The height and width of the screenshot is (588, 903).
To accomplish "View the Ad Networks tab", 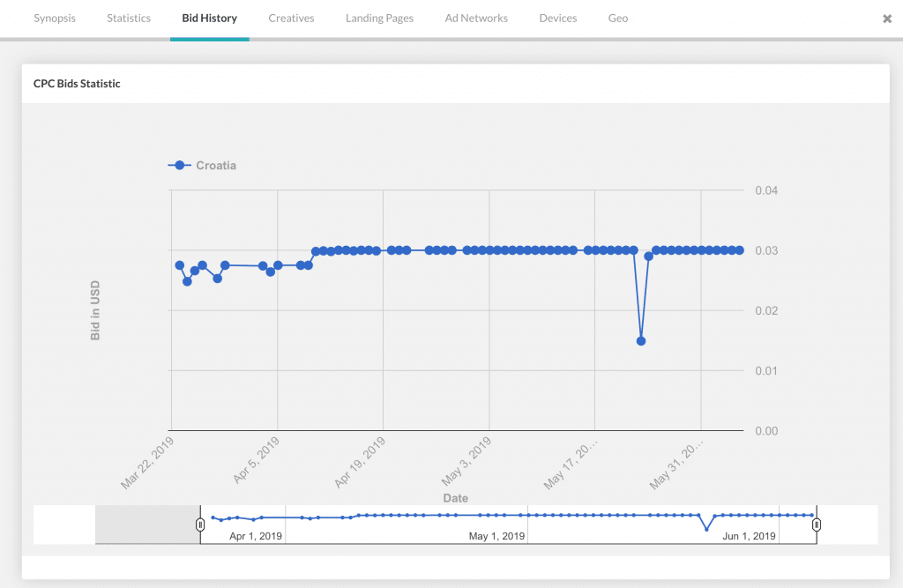I will coord(476,18).
